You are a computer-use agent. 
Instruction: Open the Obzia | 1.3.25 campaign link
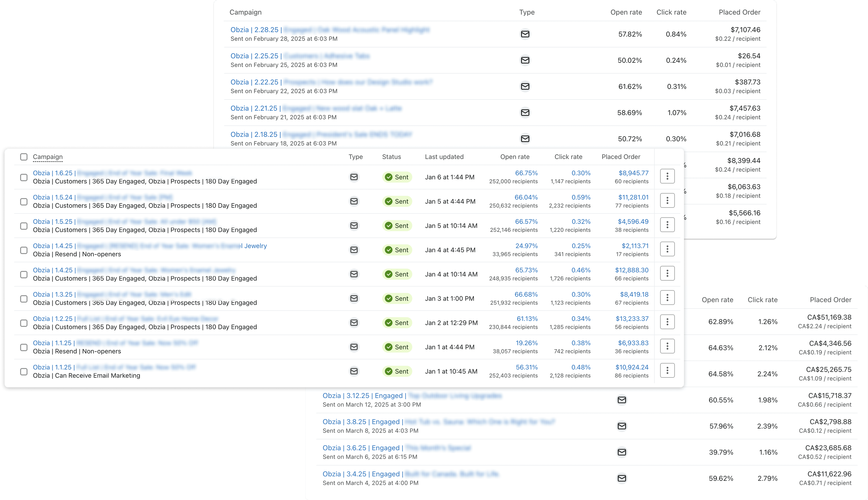tap(112, 295)
